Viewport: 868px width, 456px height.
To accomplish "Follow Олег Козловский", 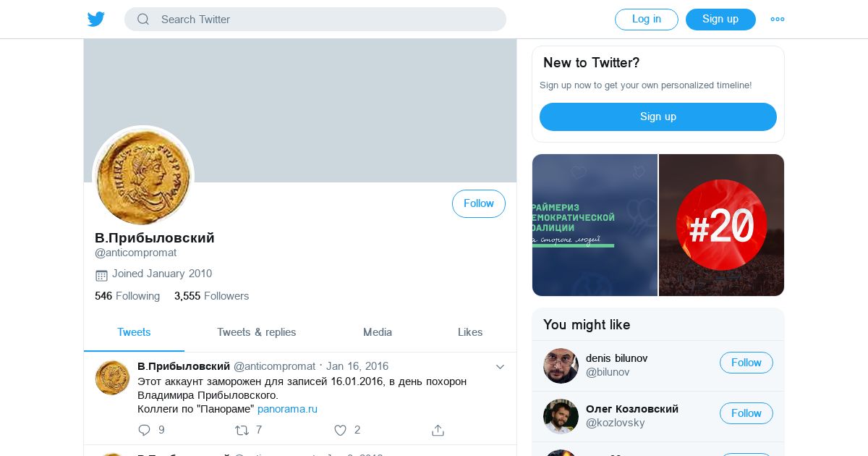I will (x=746, y=413).
